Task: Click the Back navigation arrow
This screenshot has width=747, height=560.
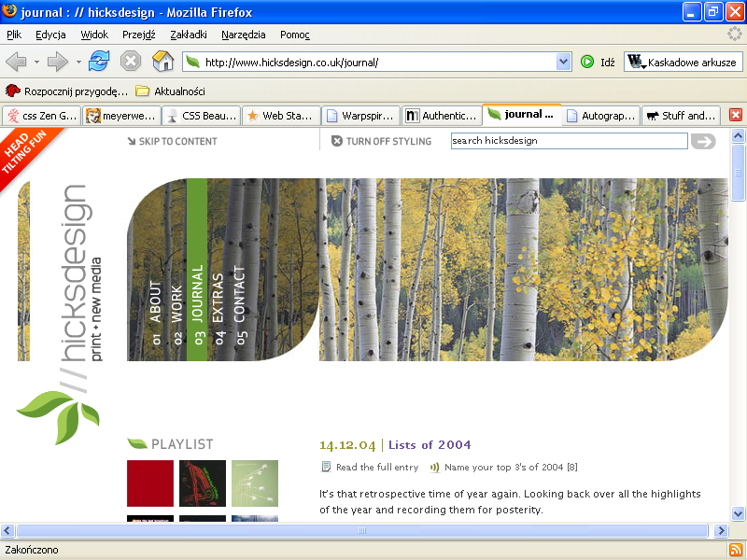Action: (16, 62)
